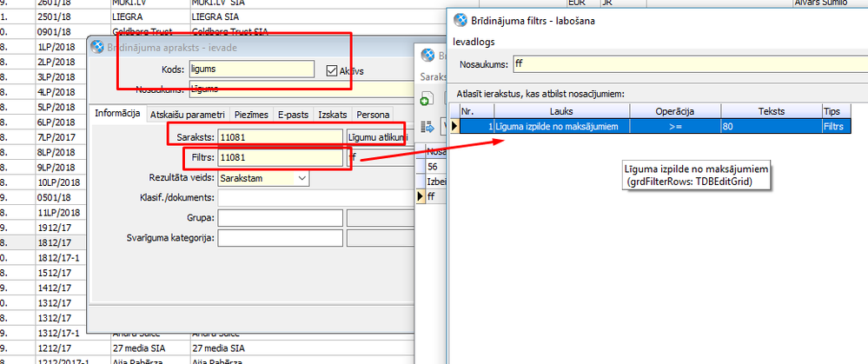The height and width of the screenshot is (364, 868).
Task: Click the Saraksts code field with 11081
Action: [280, 137]
